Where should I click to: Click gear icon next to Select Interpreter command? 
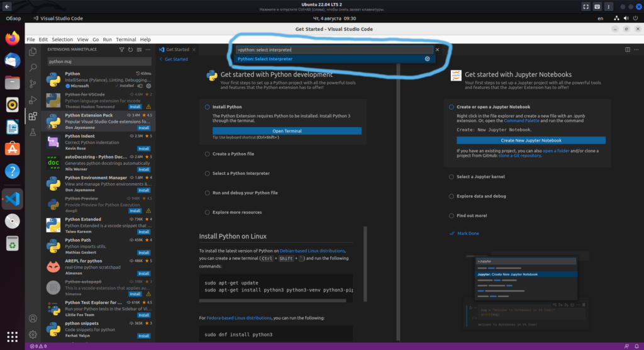pyautogui.click(x=427, y=59)
